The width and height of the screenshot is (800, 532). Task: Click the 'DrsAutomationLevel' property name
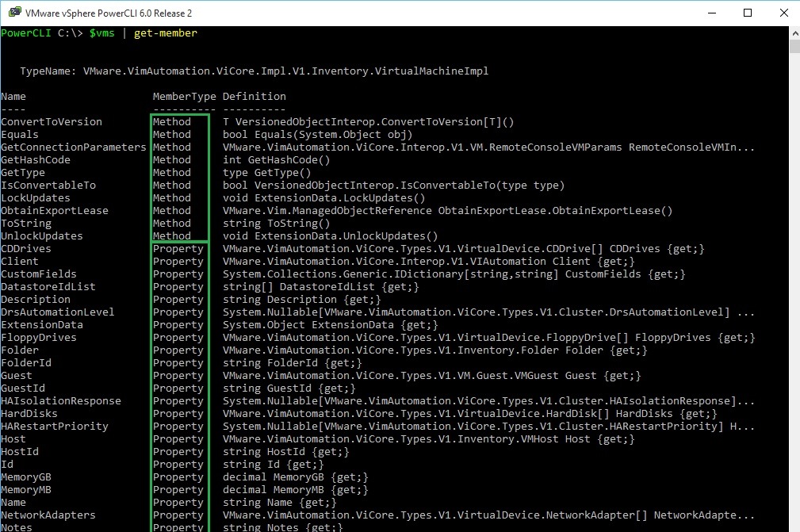coord(58,312)
